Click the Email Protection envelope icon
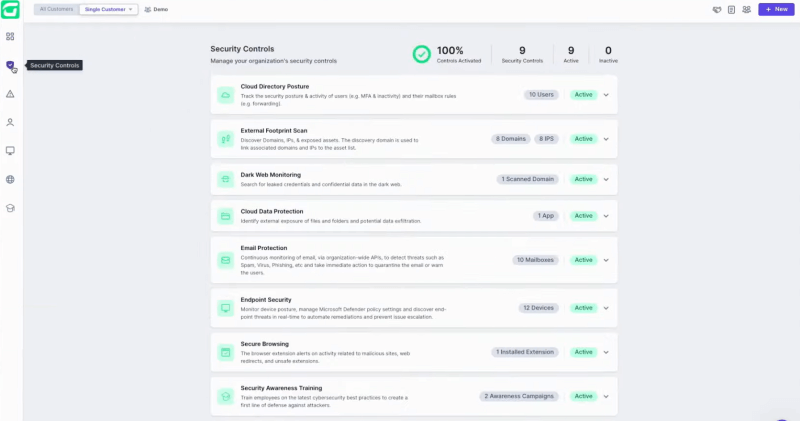800x421 pixels. point(226,260)
